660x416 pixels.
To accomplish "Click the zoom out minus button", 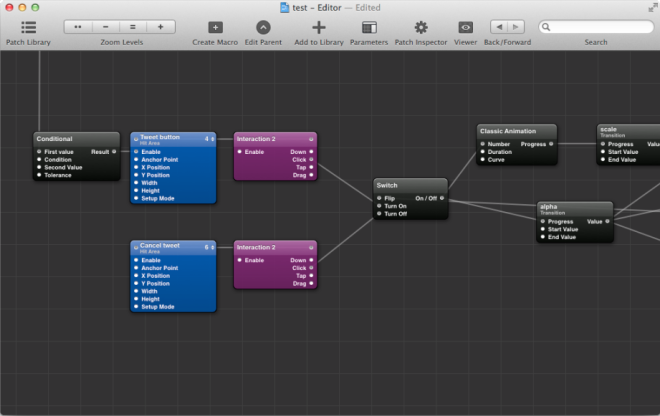I will (x=106, y=27).
